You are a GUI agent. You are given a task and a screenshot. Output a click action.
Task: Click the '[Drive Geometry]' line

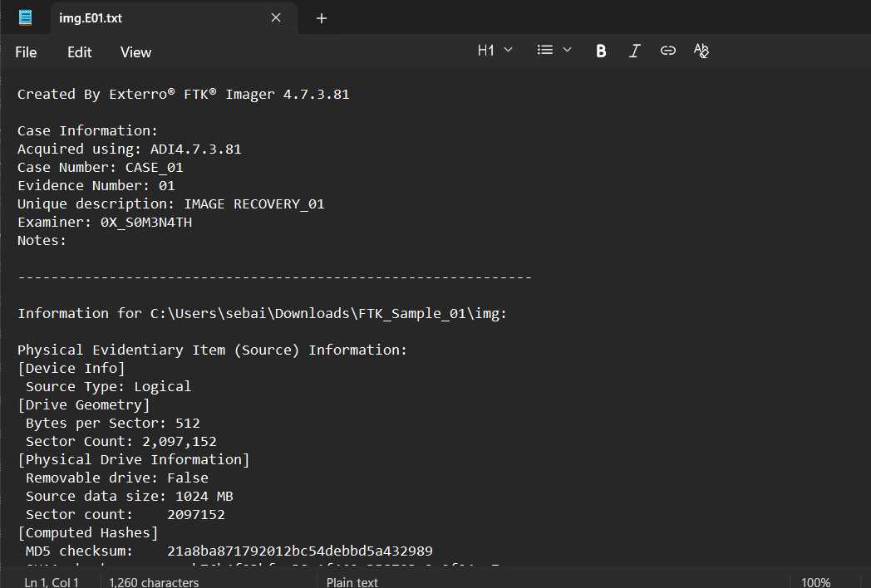coord(84,405)
